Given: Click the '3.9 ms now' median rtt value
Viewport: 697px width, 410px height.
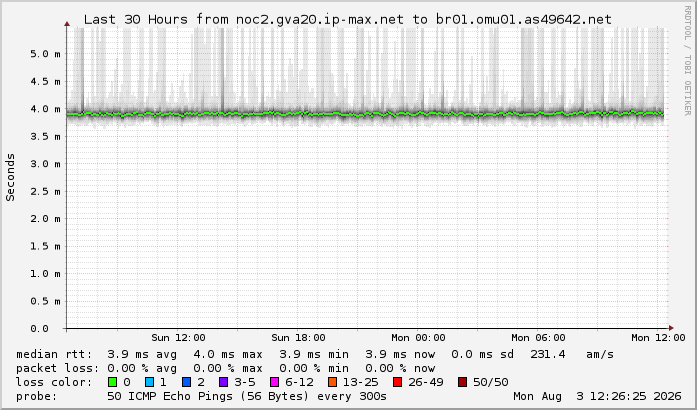Looking at the screenshot, I should click(400, 354).
